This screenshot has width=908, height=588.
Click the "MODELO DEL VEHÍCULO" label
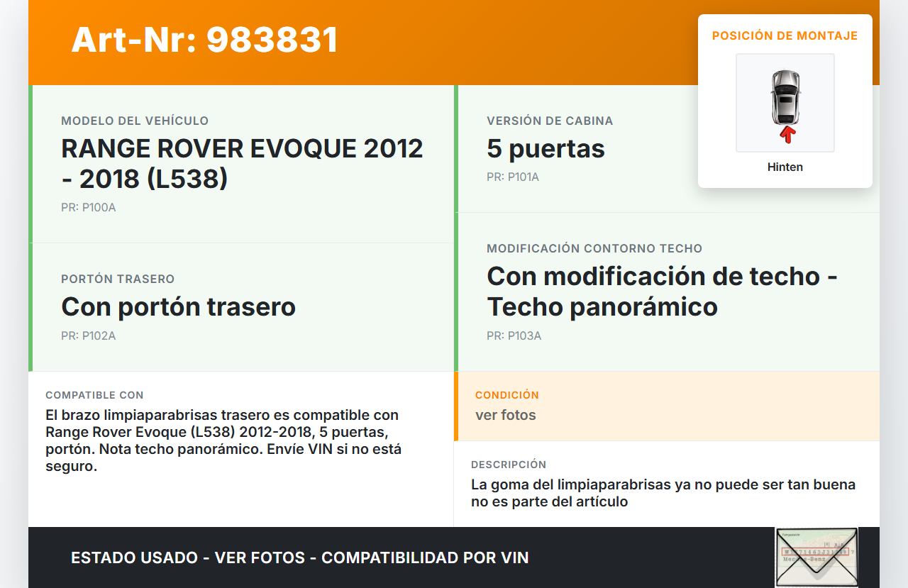click(x=135, y=121)
